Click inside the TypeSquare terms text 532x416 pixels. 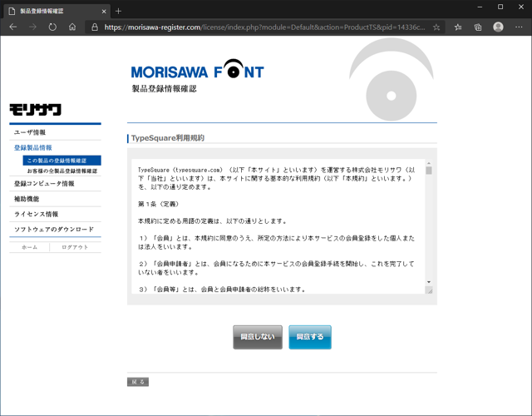click(x=278, y=226)
